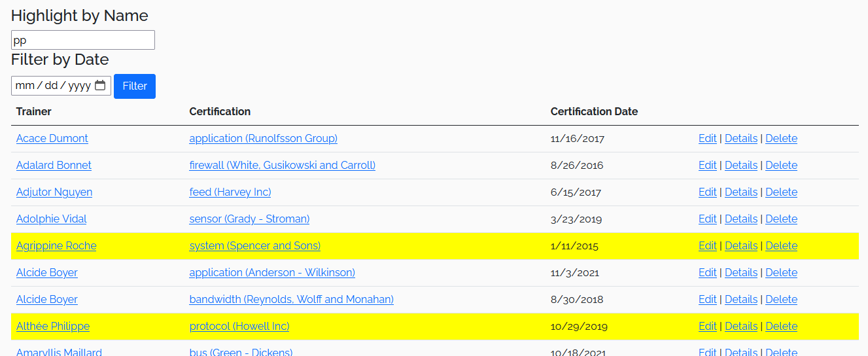View Details for protocol (Howell Inc) row
The width and height of the screenshot is (868, 356).
[741, 327]
